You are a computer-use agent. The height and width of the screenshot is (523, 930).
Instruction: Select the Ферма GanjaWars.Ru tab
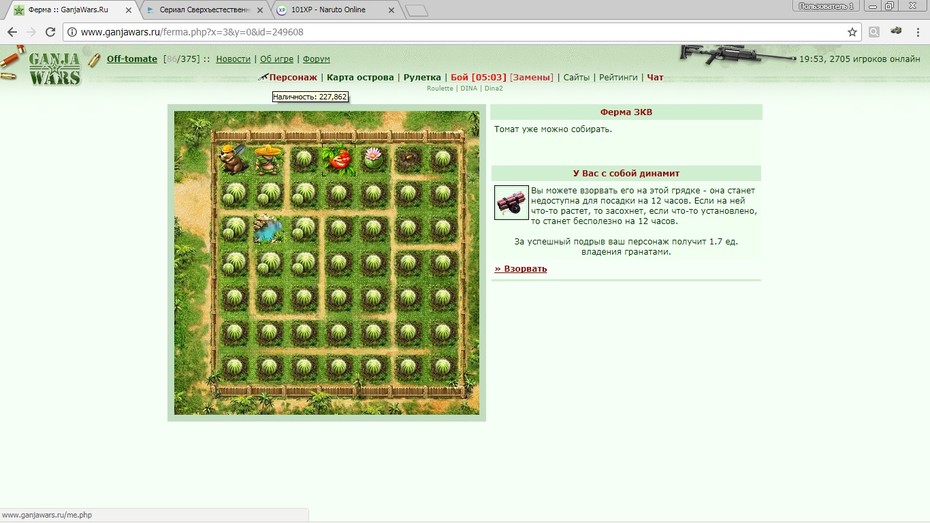72,10
